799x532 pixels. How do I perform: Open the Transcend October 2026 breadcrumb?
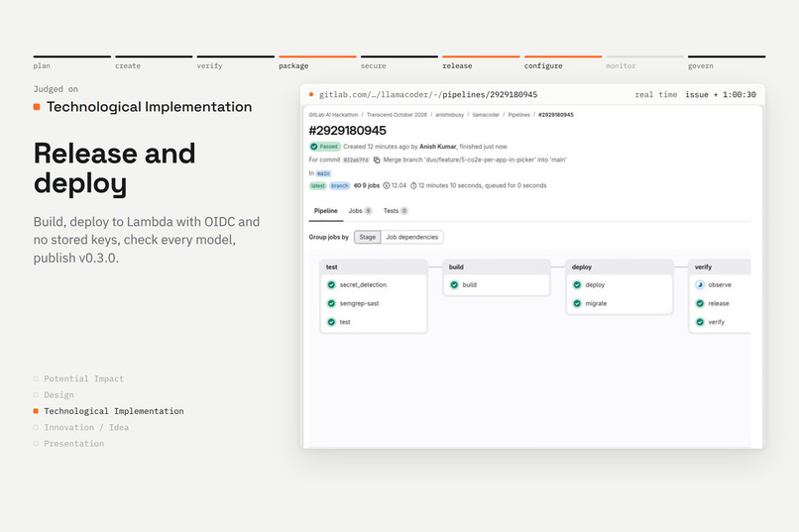(397, 115)
